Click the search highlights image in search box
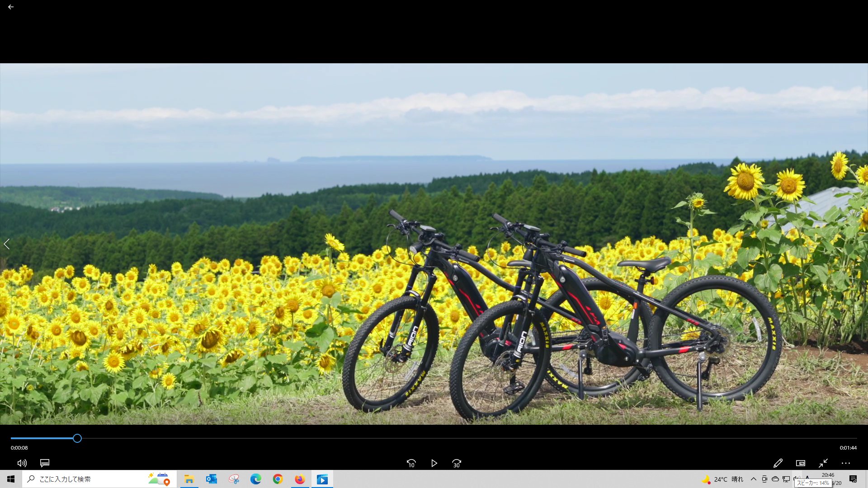This screenshot has height=488, width=868. click(x=159, y=479)
